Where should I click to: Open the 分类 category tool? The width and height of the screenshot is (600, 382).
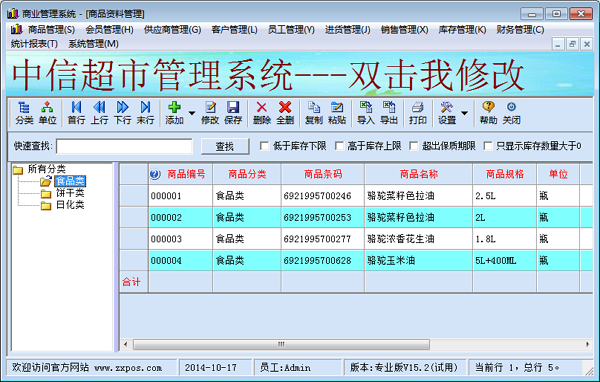click(24, 113)
